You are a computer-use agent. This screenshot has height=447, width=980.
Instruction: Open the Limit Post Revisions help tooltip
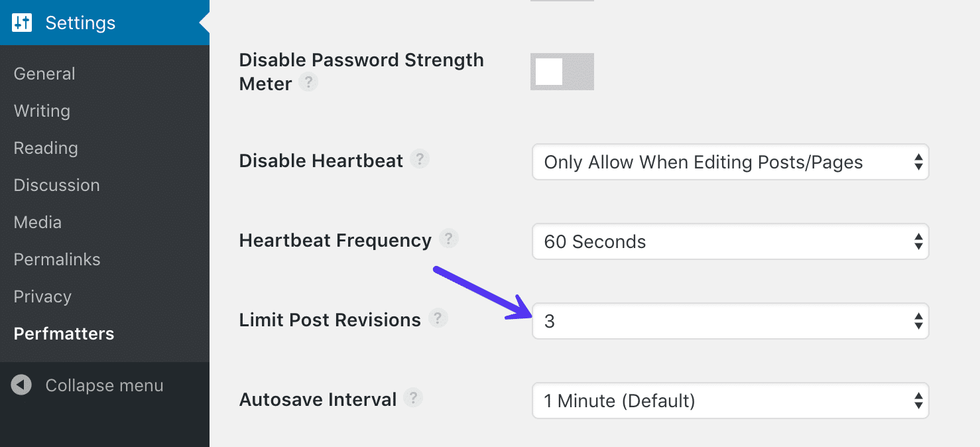point(438,319)
